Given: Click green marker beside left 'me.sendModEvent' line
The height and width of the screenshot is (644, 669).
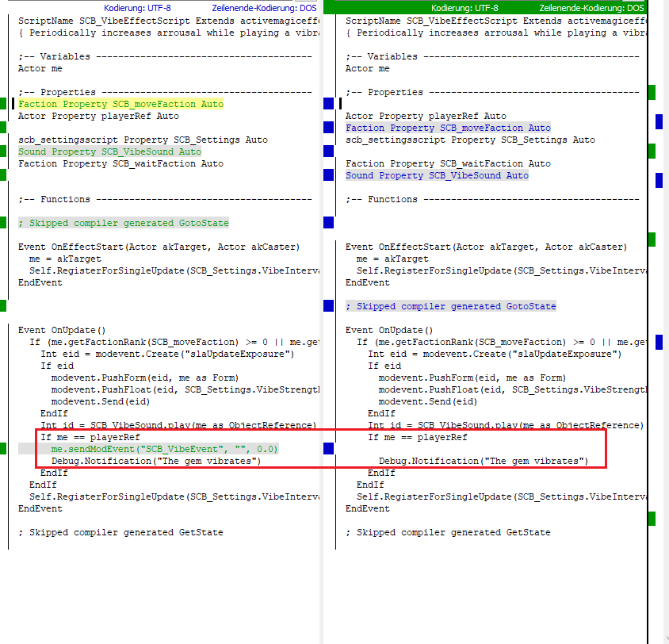Looking at the screenshot, I should point(3,449).
